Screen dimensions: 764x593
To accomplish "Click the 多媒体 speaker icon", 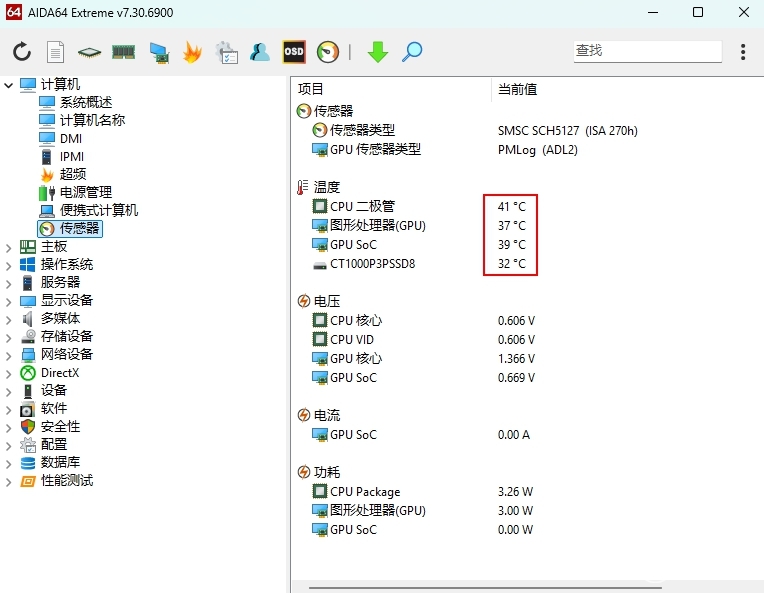I will (28, 319).
